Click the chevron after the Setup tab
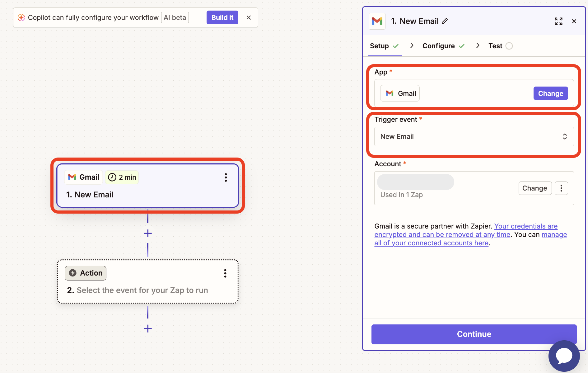 point(412,46)
